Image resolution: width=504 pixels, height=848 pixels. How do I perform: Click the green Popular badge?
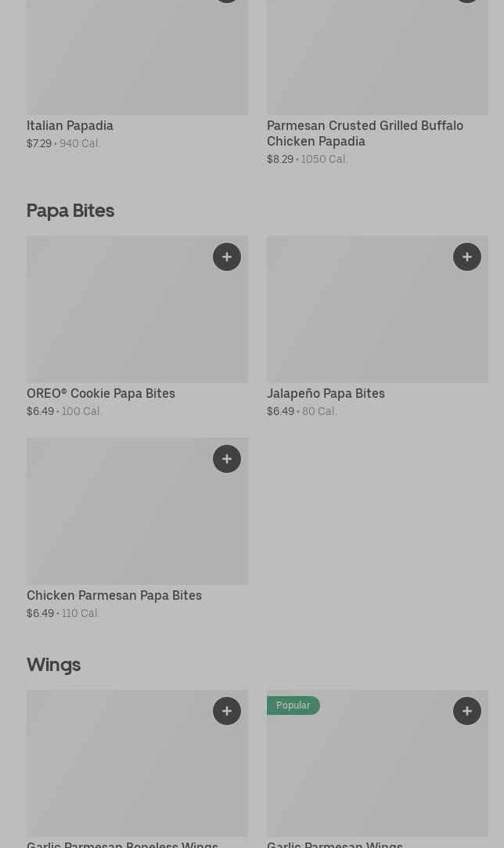(293, 705)
